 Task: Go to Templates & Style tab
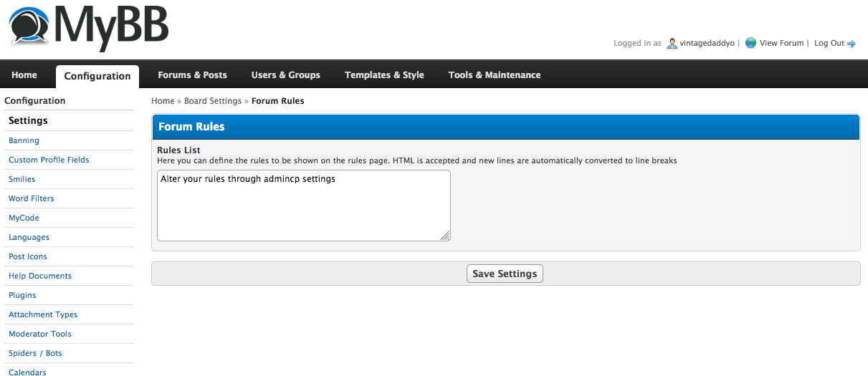click(x=384, y=75)
